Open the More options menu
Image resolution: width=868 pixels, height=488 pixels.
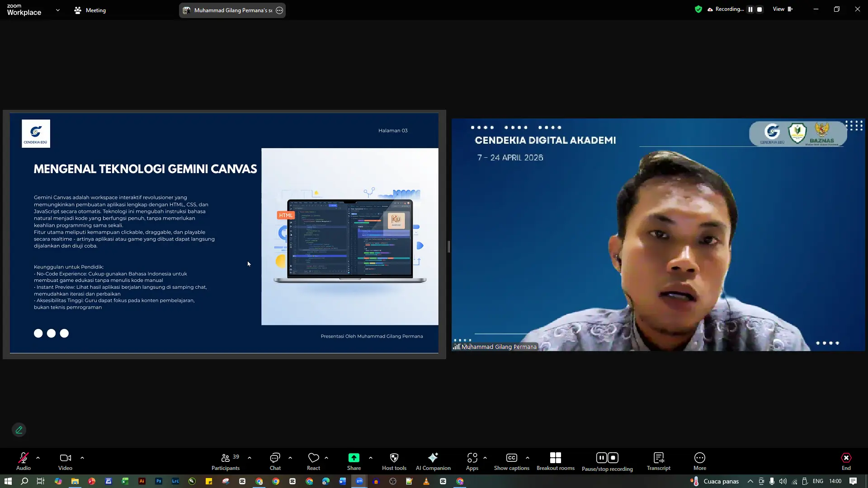tap(700, 461)
